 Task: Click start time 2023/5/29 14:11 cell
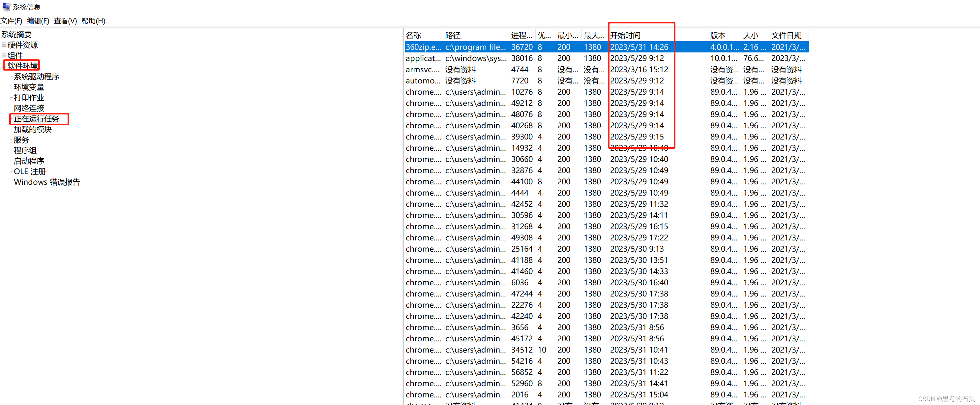point(639,215)
